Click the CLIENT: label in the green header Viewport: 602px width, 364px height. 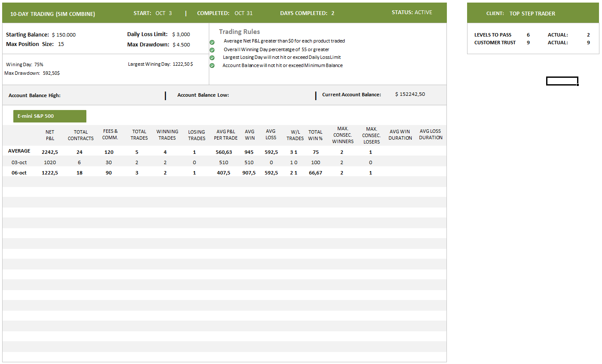click(495, 13)
